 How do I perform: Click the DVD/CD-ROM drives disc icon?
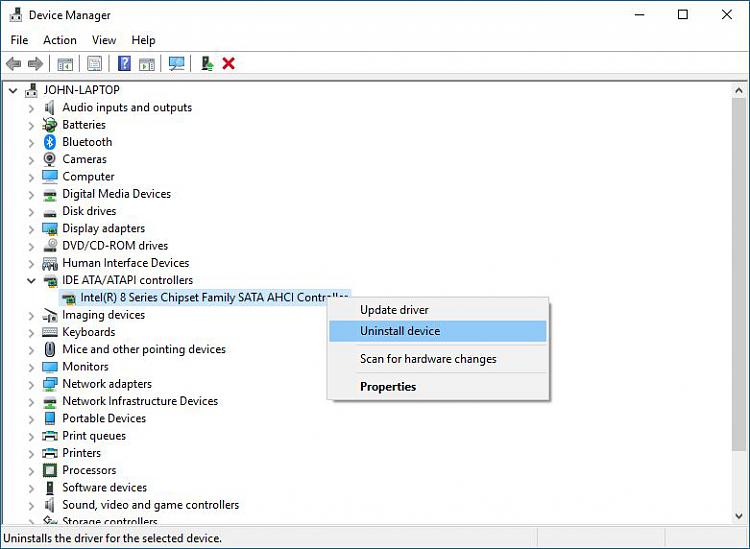point(50,245)
